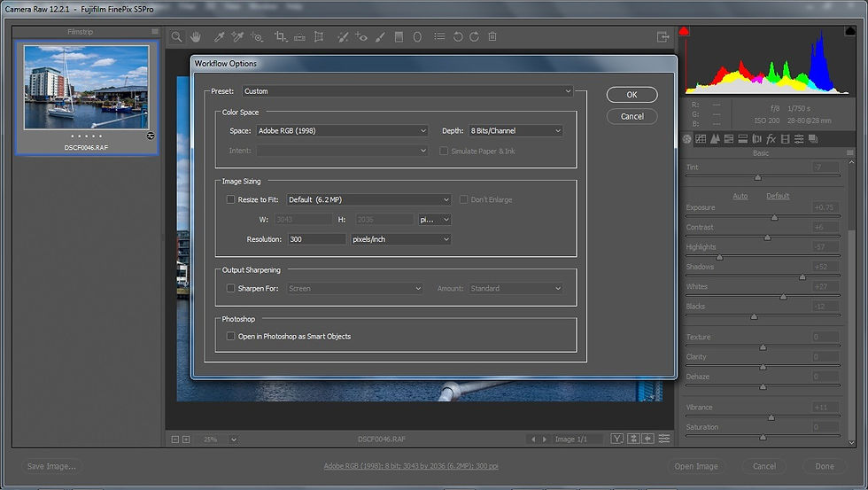The image size is (868, 490).
Task: Click the trash mark-for-delete icon
Action: click(492, 36)
